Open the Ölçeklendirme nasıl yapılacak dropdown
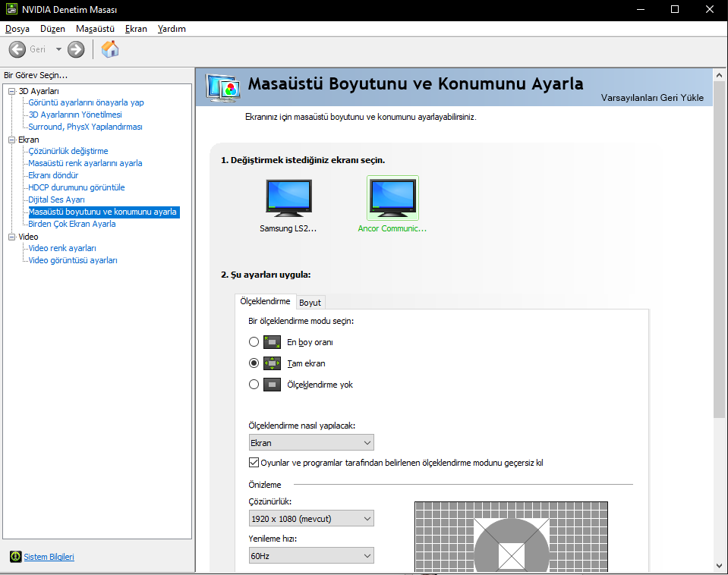The image size is (728, 575). [311, 442]
